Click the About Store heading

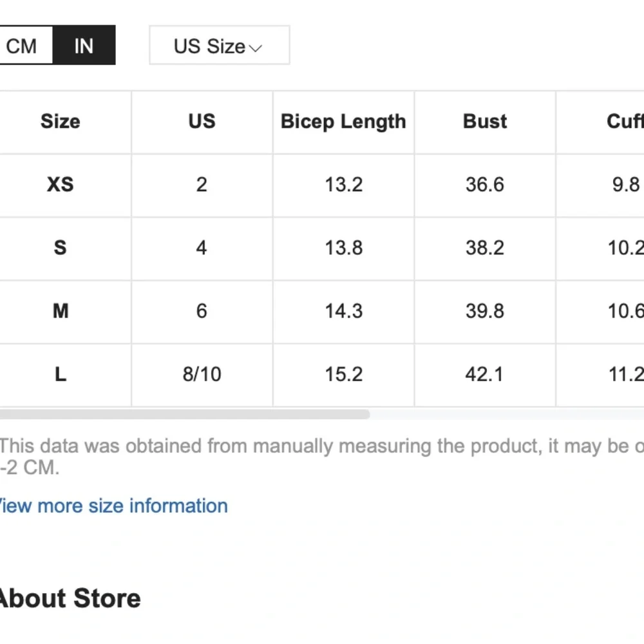pyautogui.click(x=69, y=598)
